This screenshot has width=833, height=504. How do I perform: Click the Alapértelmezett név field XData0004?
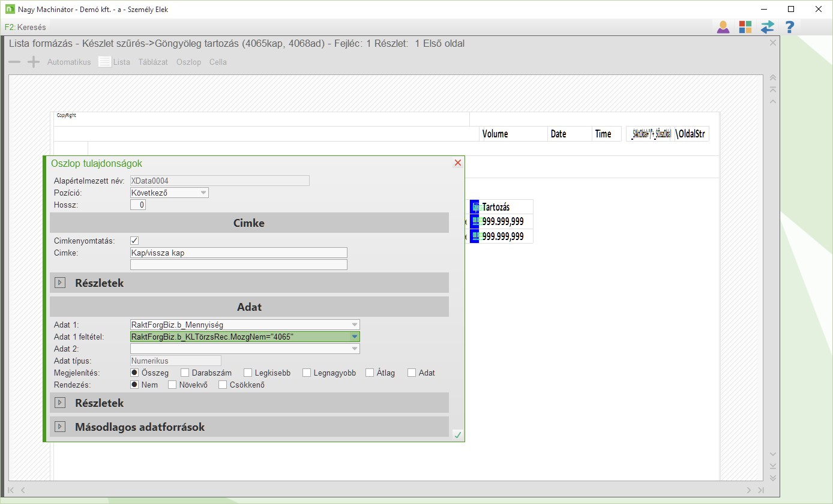tap(220, 181)
